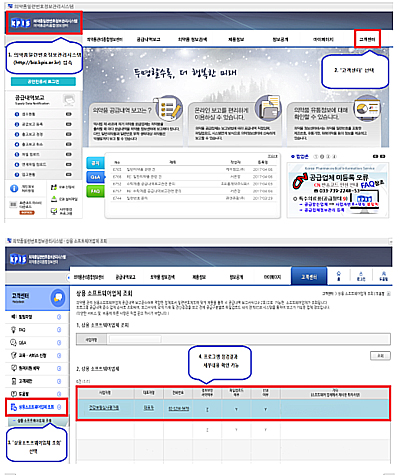400x475 pixels.
Task: Click the small icon after the breadcrumb trail
Action: coord(389,294)
